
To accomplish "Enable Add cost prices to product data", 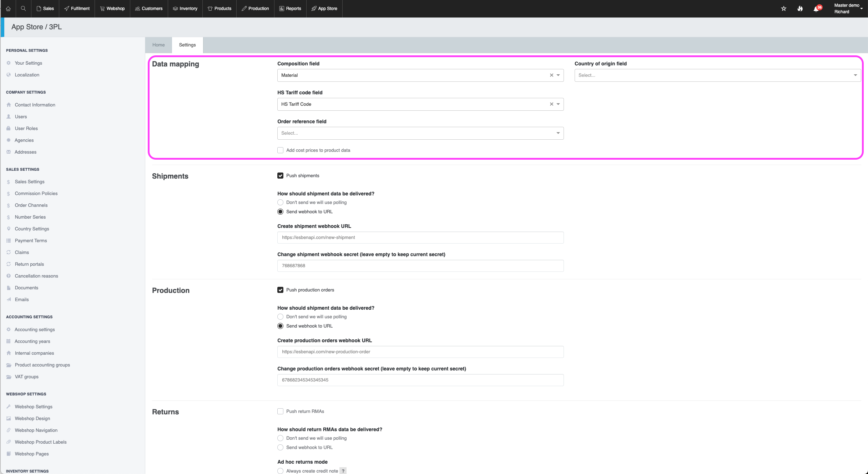I will tap(281, 150).
